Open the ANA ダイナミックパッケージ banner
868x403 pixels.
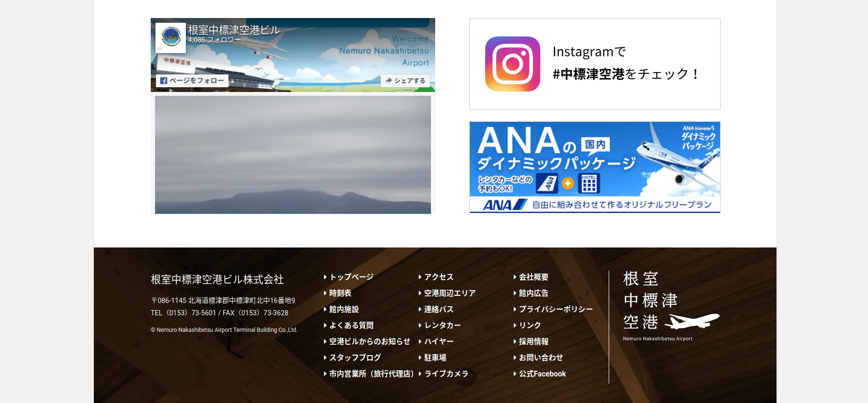594,167
